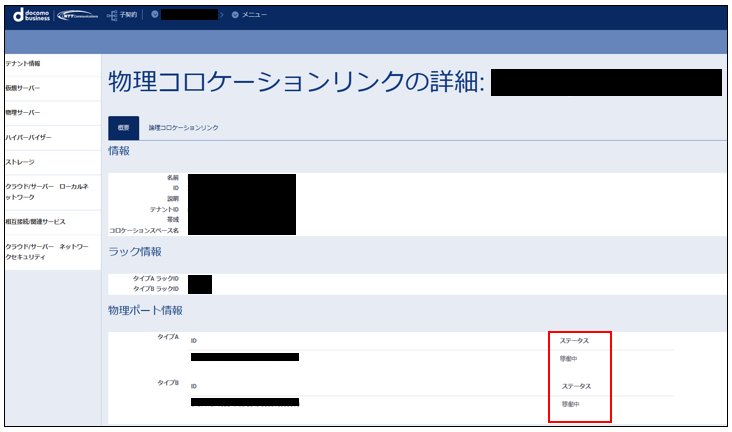This screenshot has width=732, height=432.
Task: Click the 子契約 text link in header
Action: 129,15
